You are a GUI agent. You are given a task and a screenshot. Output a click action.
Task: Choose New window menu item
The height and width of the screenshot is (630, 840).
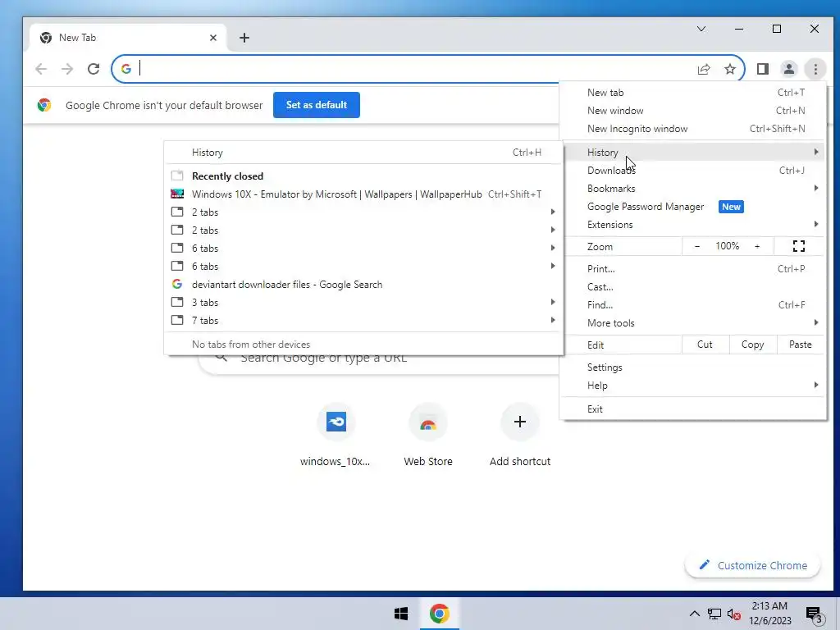(692, 111)
